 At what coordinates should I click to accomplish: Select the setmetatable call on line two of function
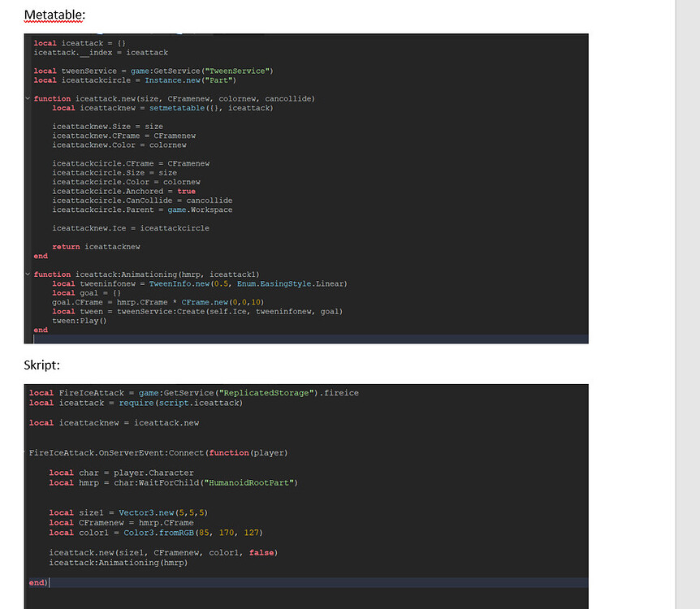pyautogui.click(x=170, y=107)
